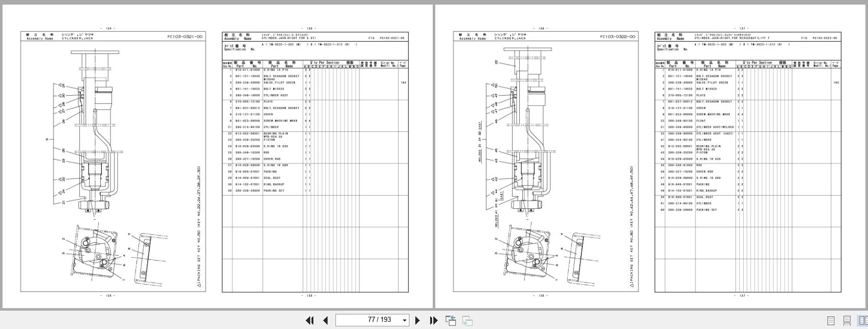Select 'VALVE,PILOT CHECK' on page 135
Viewport: 868px width, 329px height.
click(x=279, y=83)
